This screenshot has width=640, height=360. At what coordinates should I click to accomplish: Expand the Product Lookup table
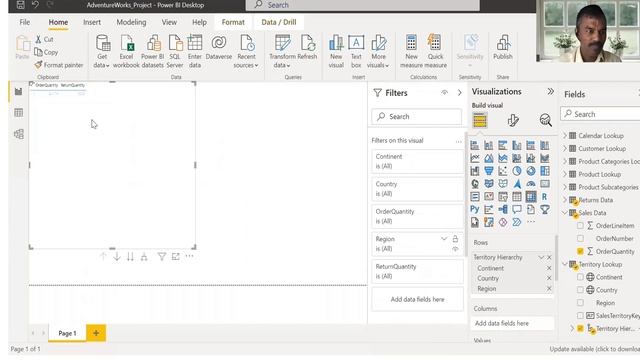click(x=565, y=174)
